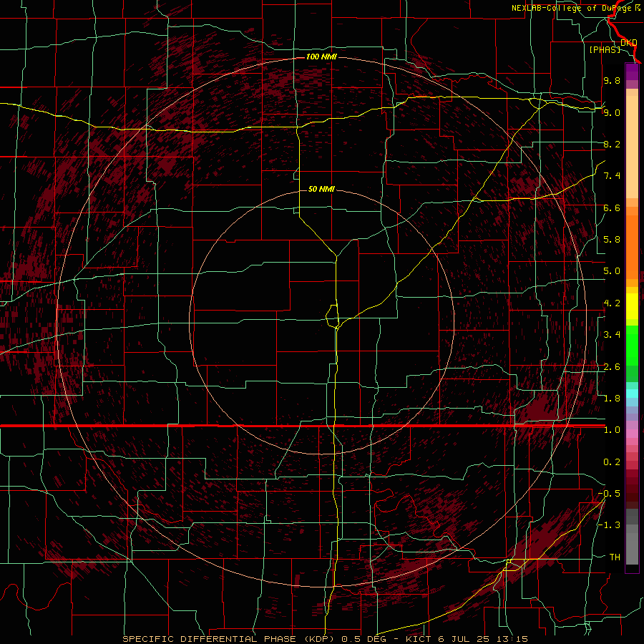Click the "50 NMI" range ring label

tap(321, 189)
